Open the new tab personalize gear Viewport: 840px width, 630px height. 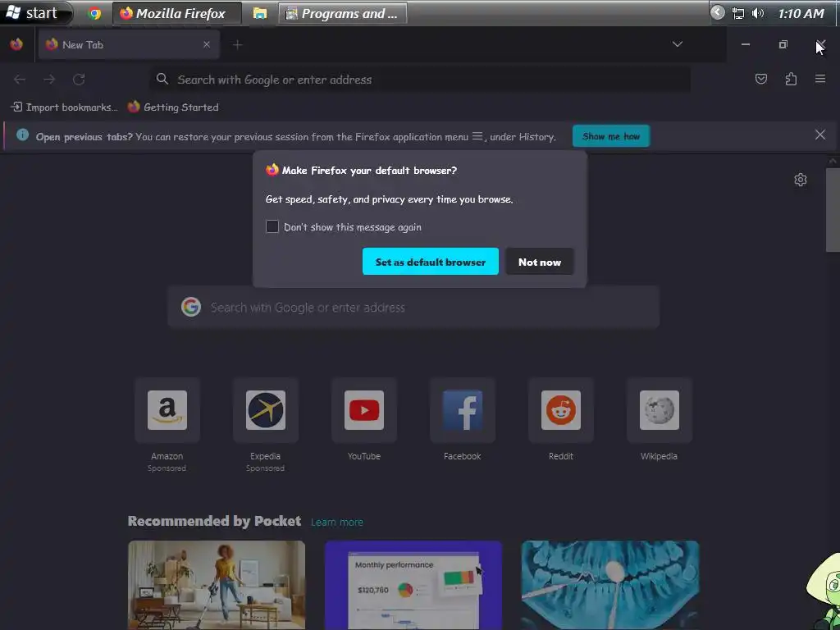pyautogui.click(x=801, y=180)
